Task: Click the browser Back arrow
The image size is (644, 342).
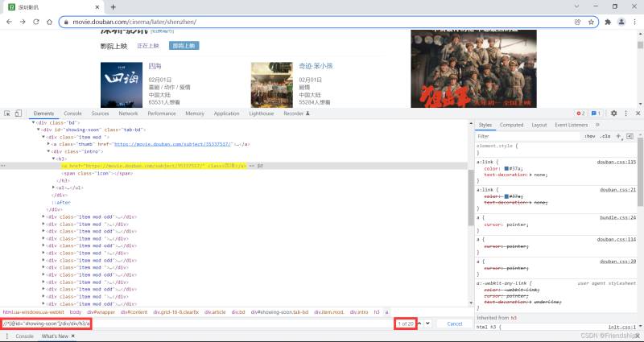Action: (9, 23)
